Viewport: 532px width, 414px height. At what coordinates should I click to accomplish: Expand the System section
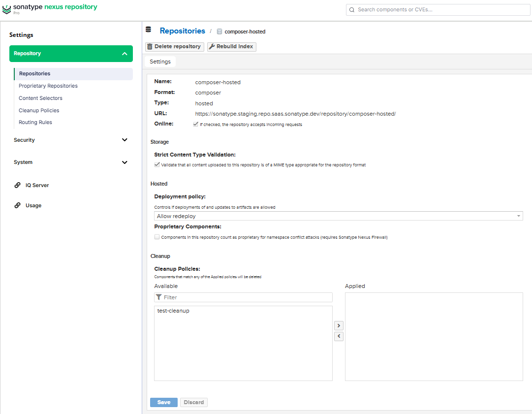click(71, 162)
